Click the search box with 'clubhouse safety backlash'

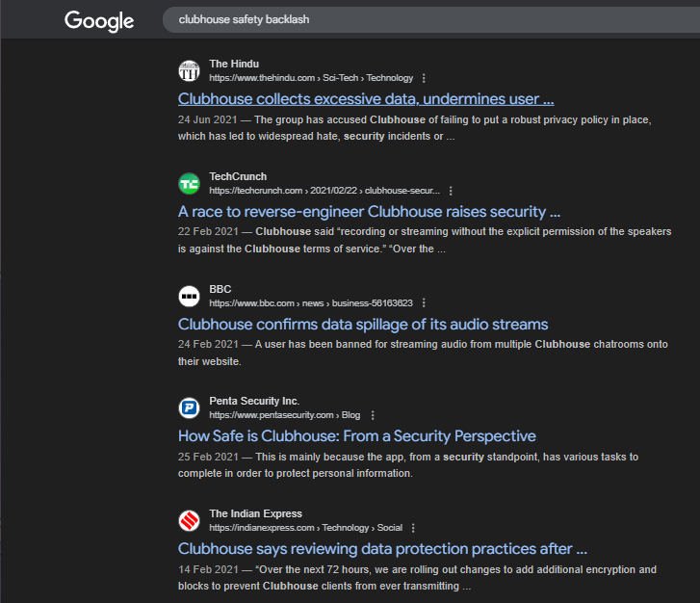click(424, 19)
